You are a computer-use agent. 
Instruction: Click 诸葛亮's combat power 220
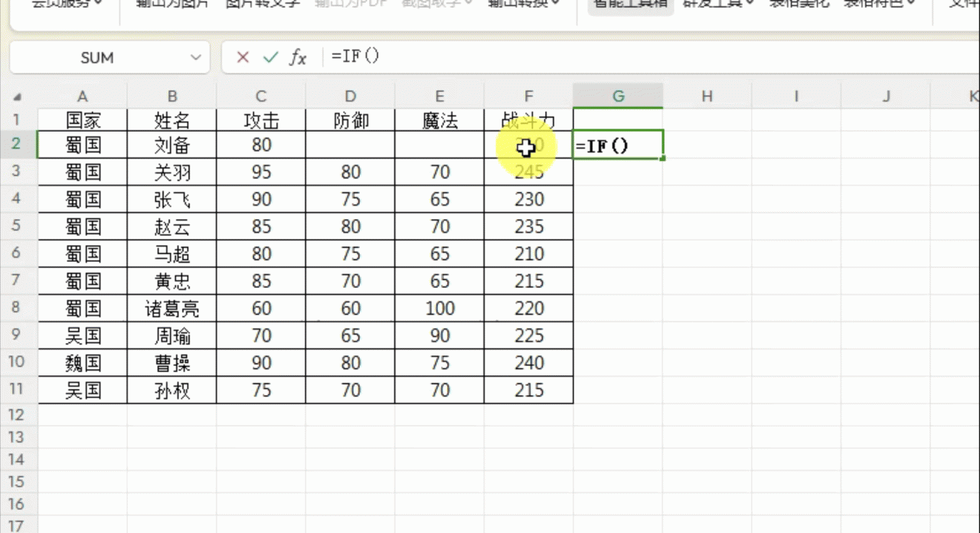(x=529, y=309)
